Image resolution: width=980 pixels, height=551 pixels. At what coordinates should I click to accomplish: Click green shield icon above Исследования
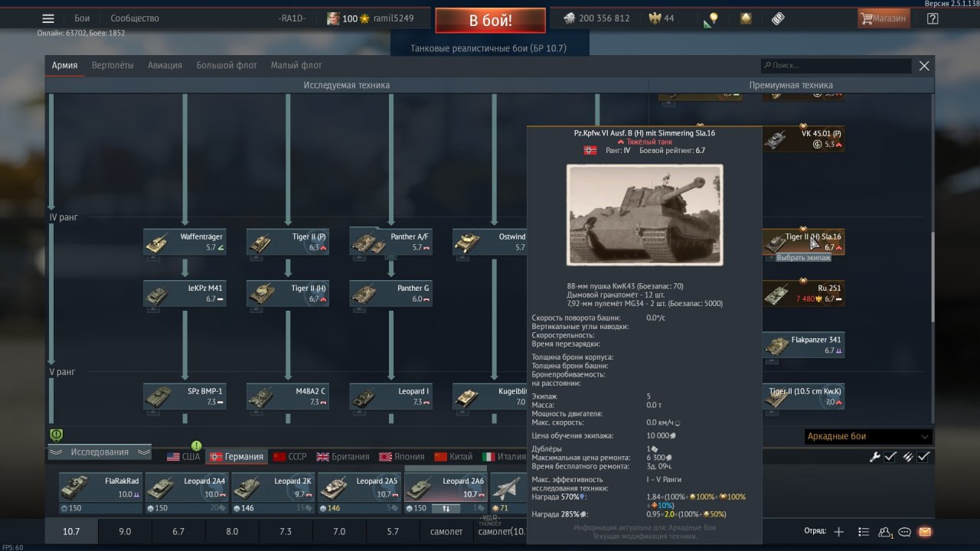(x=56, y=435)
